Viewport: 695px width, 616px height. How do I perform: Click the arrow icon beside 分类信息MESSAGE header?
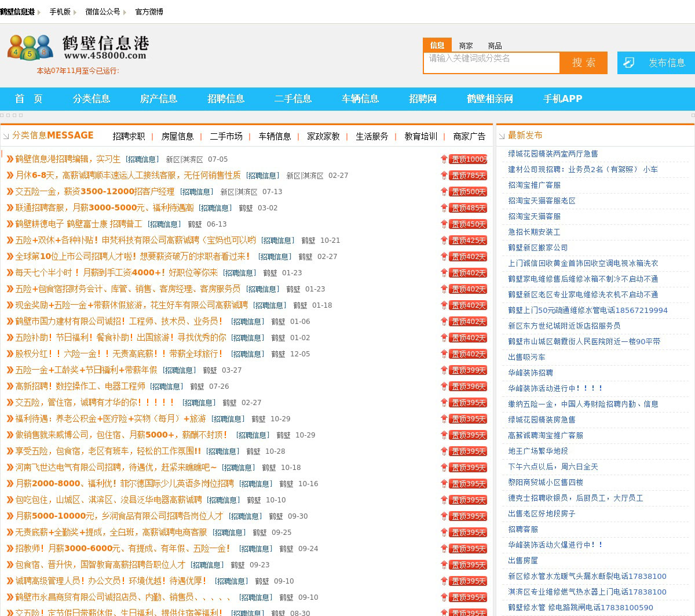point(6,136)
